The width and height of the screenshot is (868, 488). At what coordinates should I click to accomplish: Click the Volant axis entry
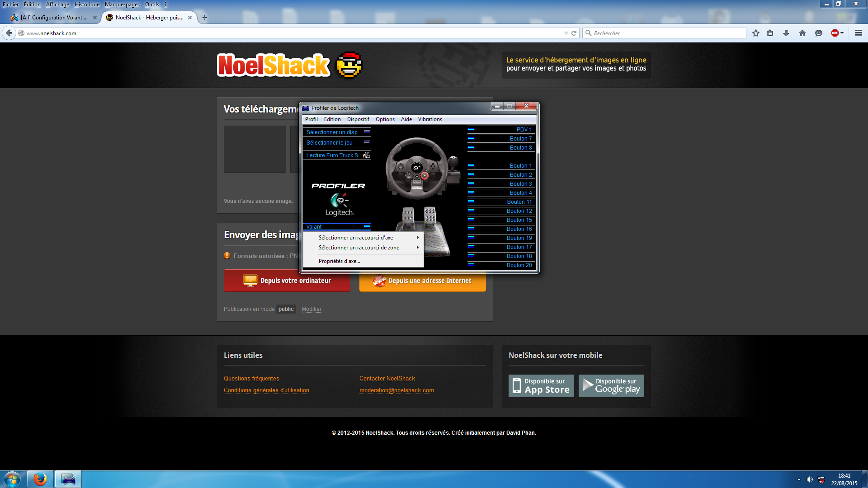tap(337, 227)
